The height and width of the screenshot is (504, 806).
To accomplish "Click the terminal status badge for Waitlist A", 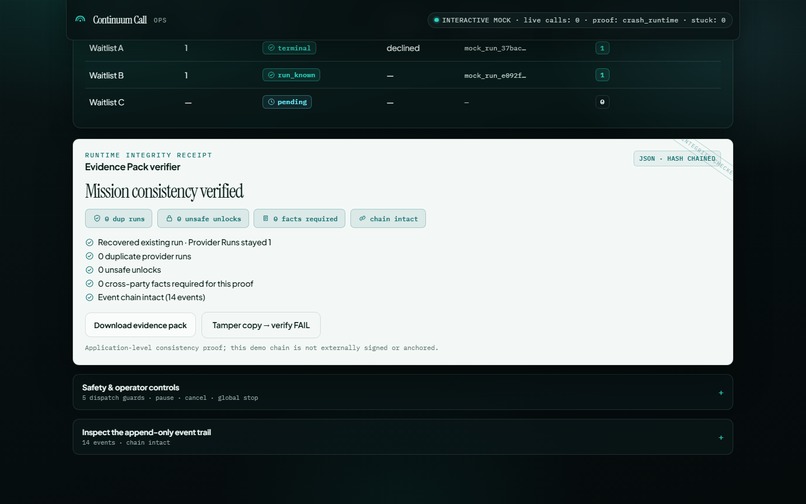I will [289, 48].
